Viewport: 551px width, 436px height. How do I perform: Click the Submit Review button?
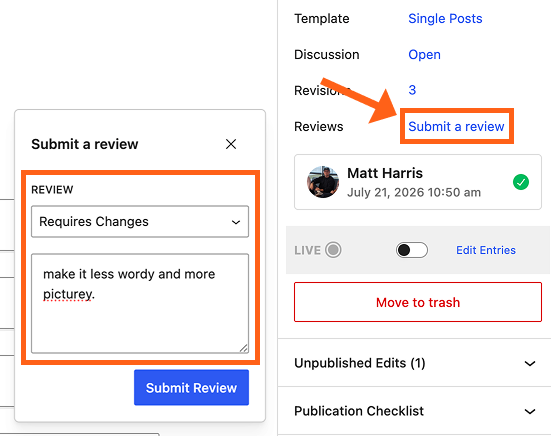192,388
